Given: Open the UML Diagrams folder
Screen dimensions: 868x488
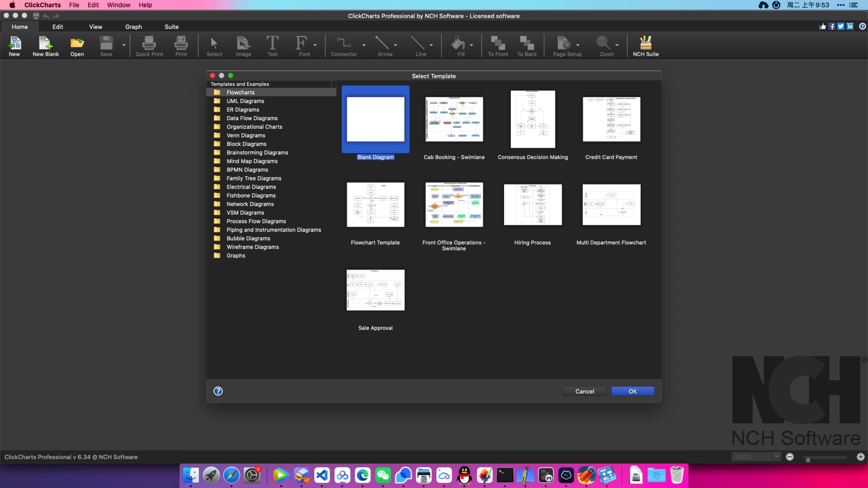Looking at the screenshot, I should [245, 101].
